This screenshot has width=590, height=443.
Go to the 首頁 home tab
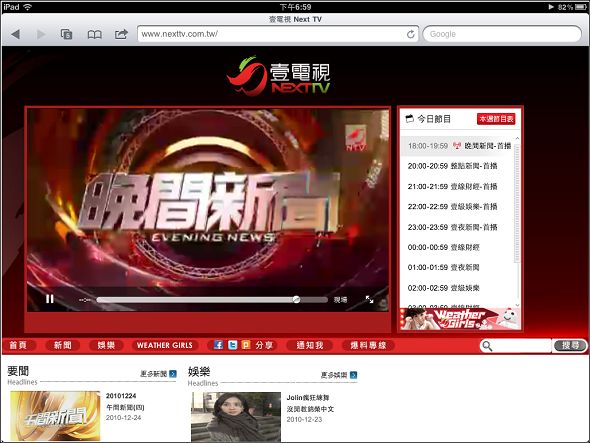[x=18, y=345]
